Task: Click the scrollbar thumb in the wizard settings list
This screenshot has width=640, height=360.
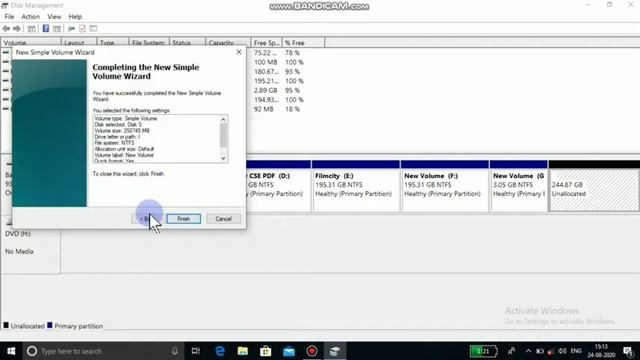Action: pyautogui.click(x=223, y=135)
